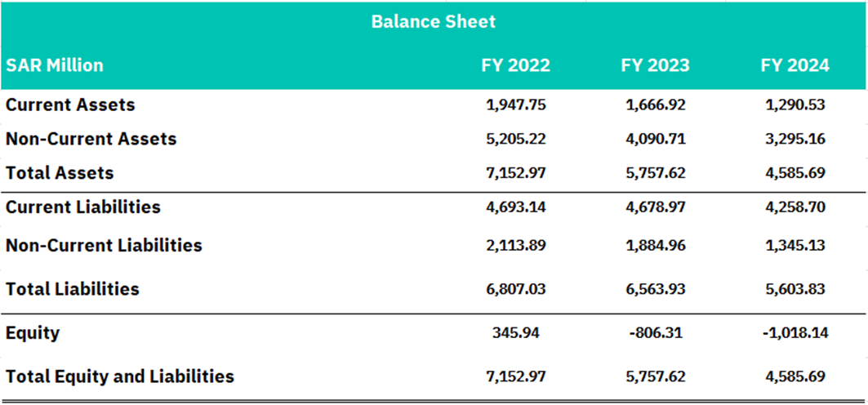Click the Current Liabilities row label
The image size is (868, 405).
coord(83,207)
